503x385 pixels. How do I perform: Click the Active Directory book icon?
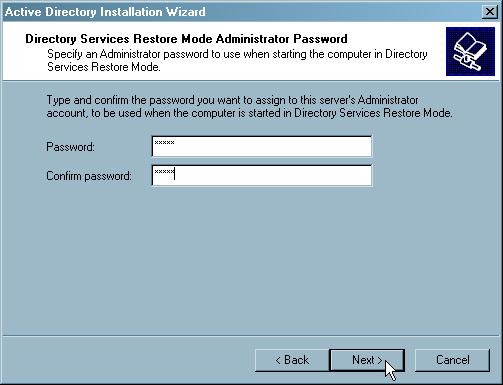point(470,52)
